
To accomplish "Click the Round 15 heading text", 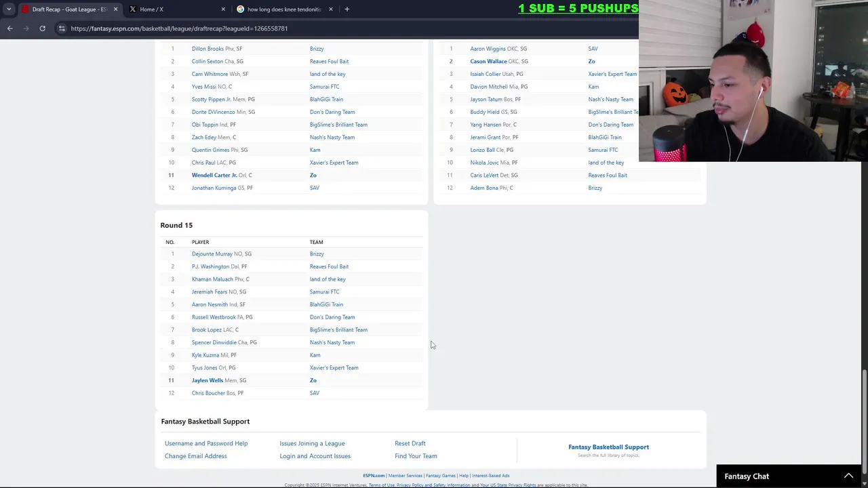I will [176, 225].
